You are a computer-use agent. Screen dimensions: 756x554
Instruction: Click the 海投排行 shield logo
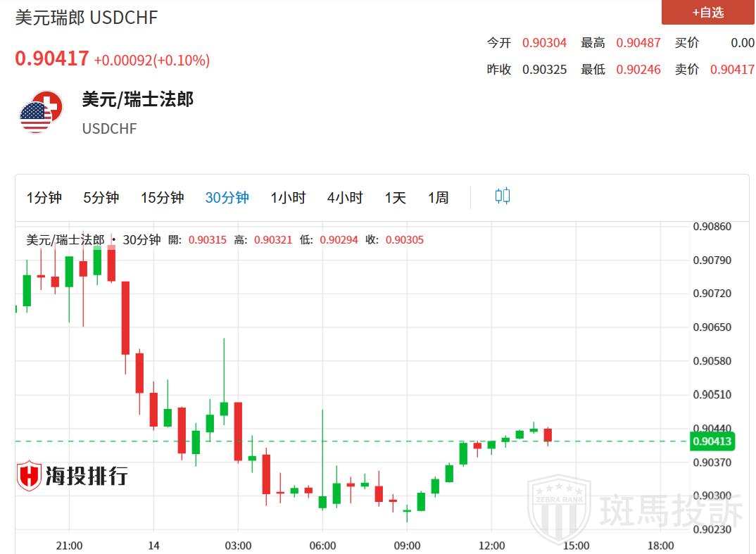point(30,476)
